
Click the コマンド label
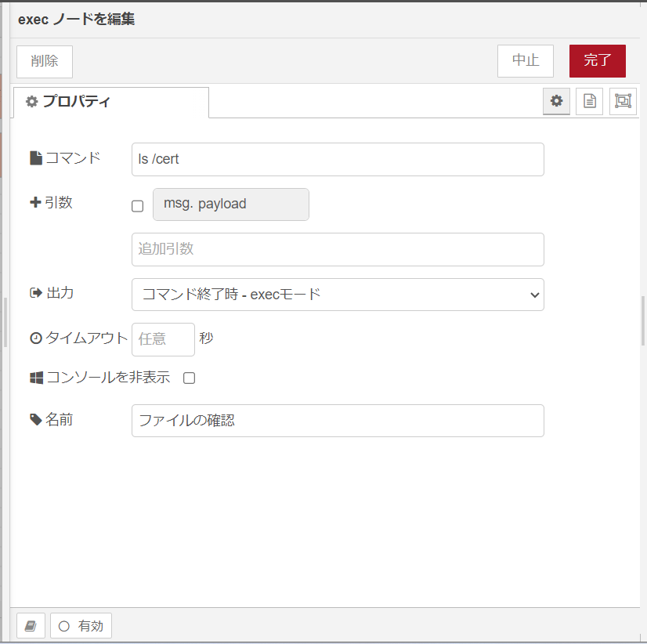click(x=65, y=157)
